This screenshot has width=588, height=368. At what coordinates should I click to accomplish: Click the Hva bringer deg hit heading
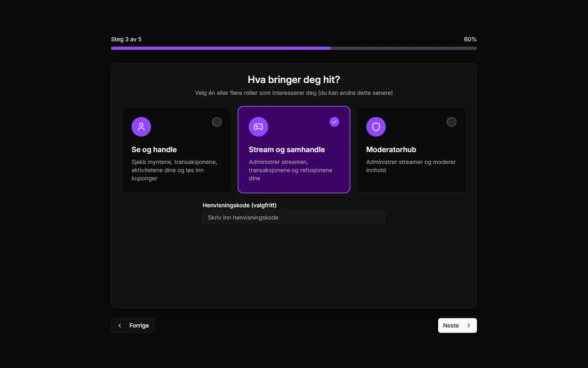coord(294,80)
